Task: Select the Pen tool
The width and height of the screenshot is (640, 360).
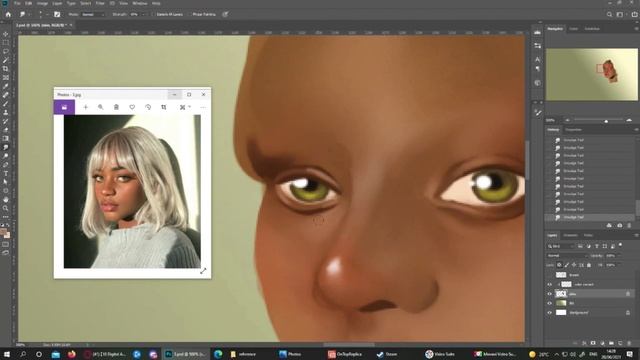Action: pyautogui.click(x=6, y=165)
